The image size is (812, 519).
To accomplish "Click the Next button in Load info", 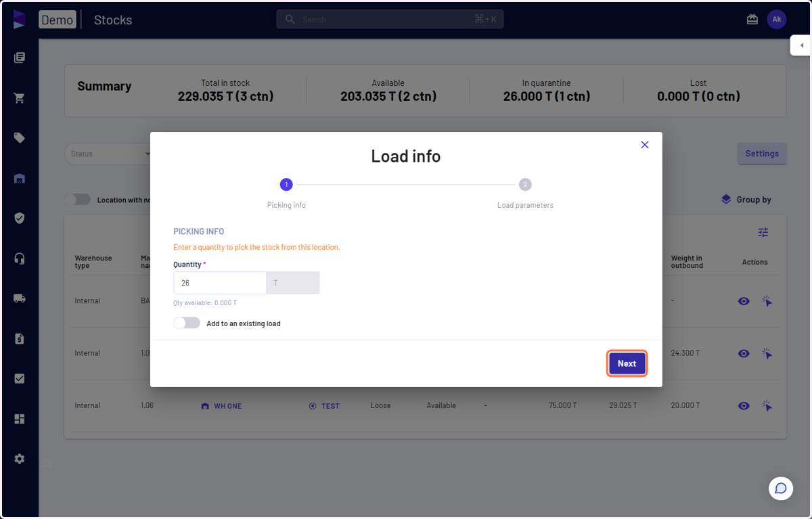I will pos(627,363).
